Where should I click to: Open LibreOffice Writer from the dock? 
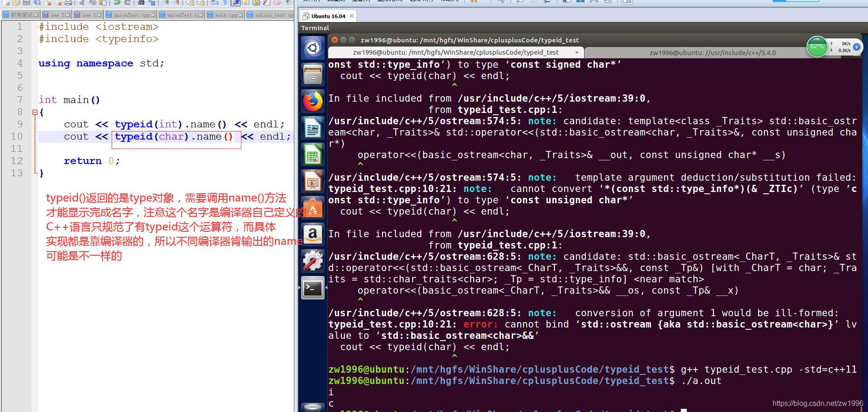pos(313,128)
